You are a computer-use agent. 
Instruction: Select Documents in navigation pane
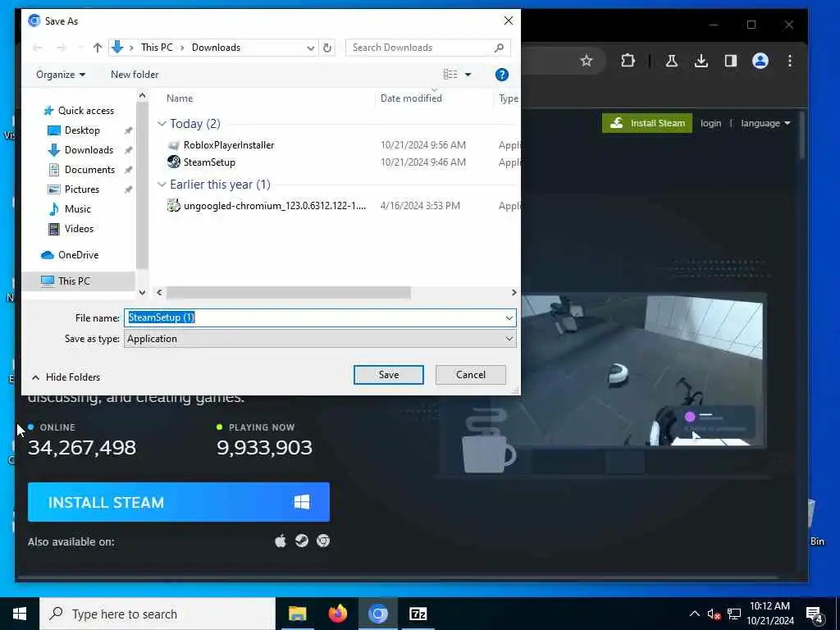(89, 170)
